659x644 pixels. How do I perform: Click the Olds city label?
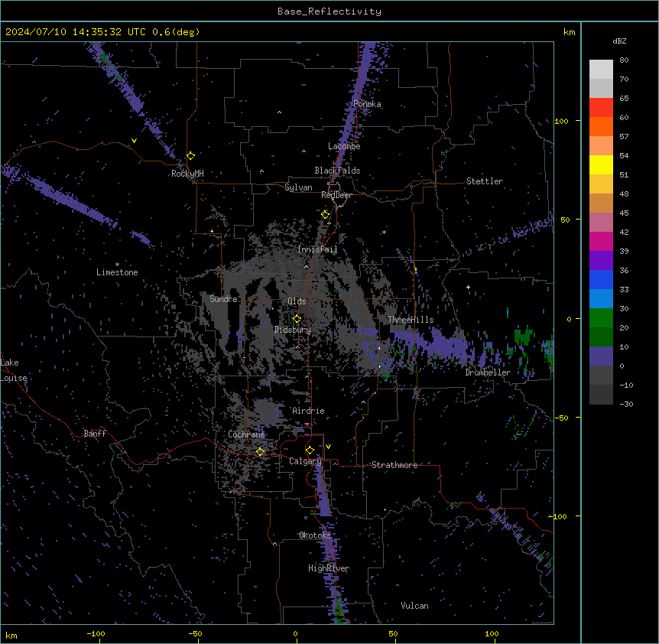(x=297, y=301)
